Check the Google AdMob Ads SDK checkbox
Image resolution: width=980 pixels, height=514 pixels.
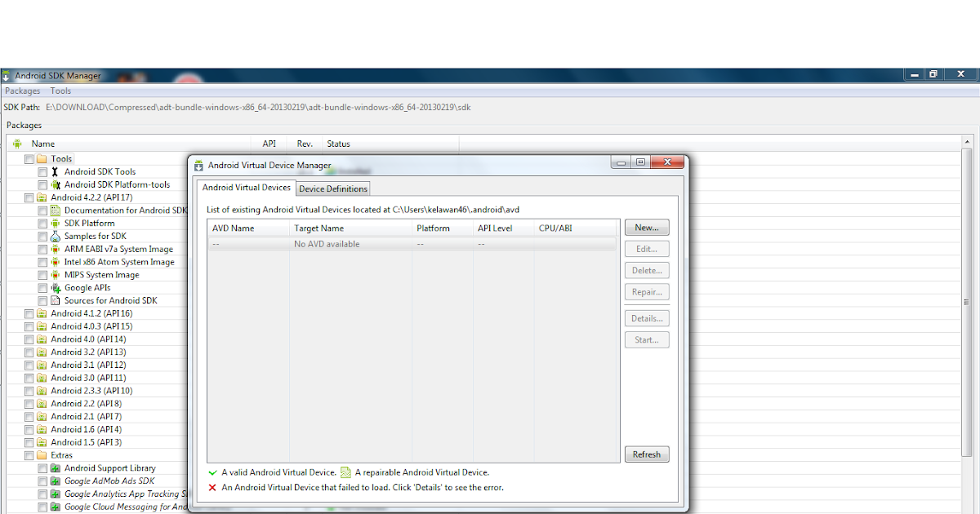pyautogui.click(x=42, y=481)
